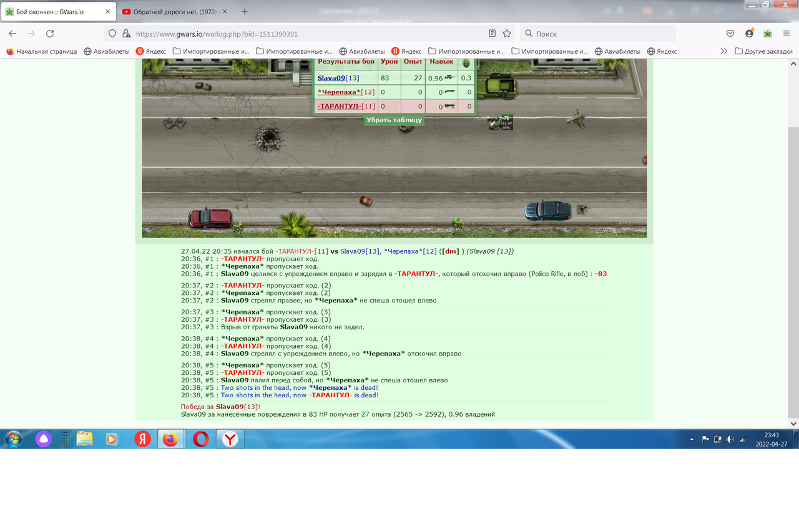Click 'Two shots in the head' -ТАРАНТУЛ- line

tap(299, 395)
